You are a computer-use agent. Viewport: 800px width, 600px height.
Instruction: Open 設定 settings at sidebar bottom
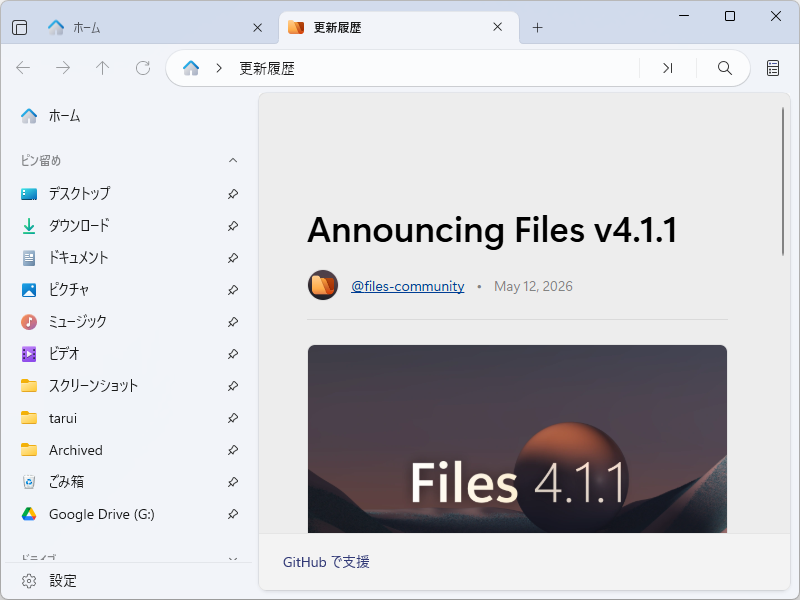coord(131,581)
